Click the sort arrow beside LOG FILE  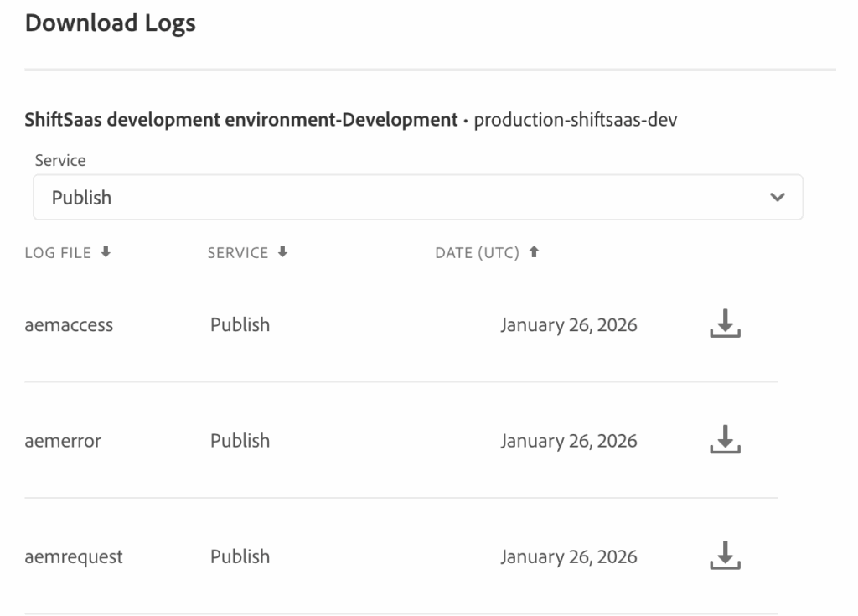(x=105, y=252)
